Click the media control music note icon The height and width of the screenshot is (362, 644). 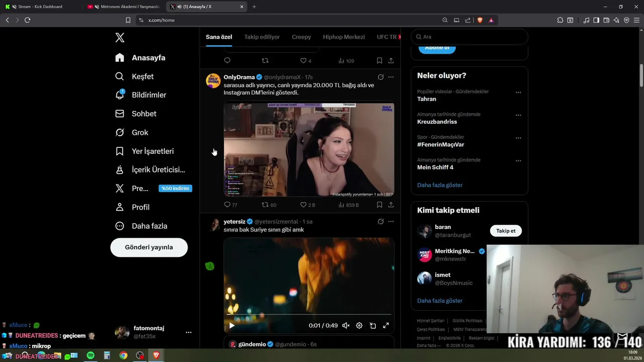pos(586,20)
